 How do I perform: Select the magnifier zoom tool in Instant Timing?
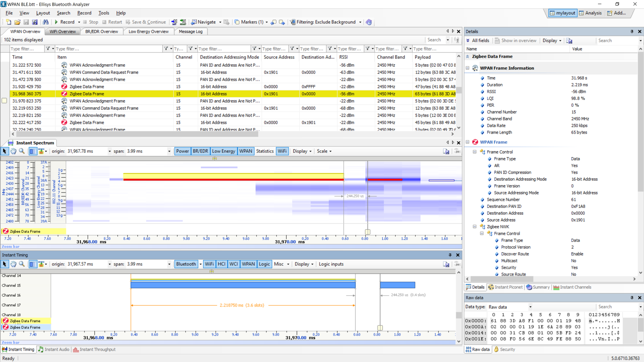click(22, 264)
